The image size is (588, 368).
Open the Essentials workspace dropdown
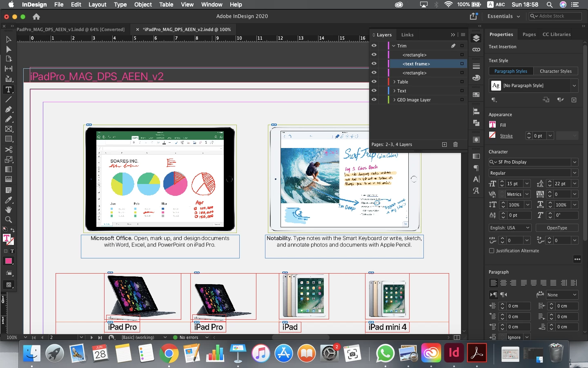pos(504,16)
